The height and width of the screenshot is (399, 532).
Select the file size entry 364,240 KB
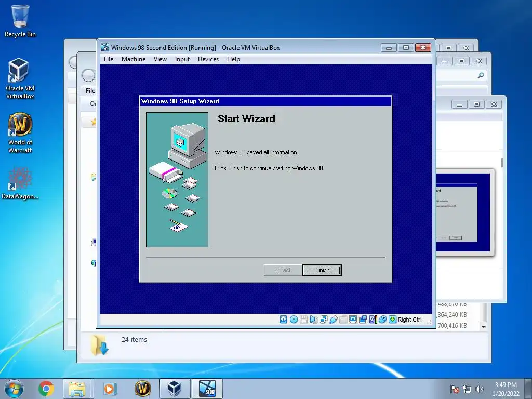[453, 314]
